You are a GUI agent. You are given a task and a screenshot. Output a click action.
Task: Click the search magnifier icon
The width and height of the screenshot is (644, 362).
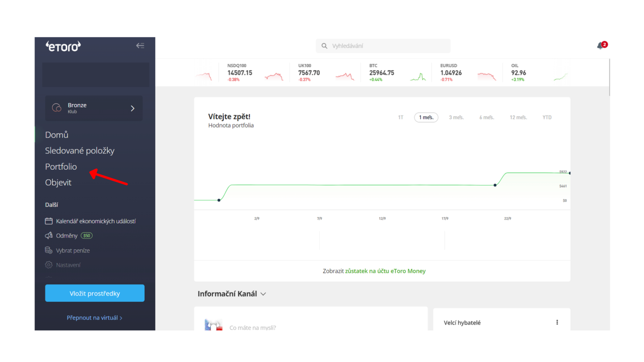click(324, 46)
